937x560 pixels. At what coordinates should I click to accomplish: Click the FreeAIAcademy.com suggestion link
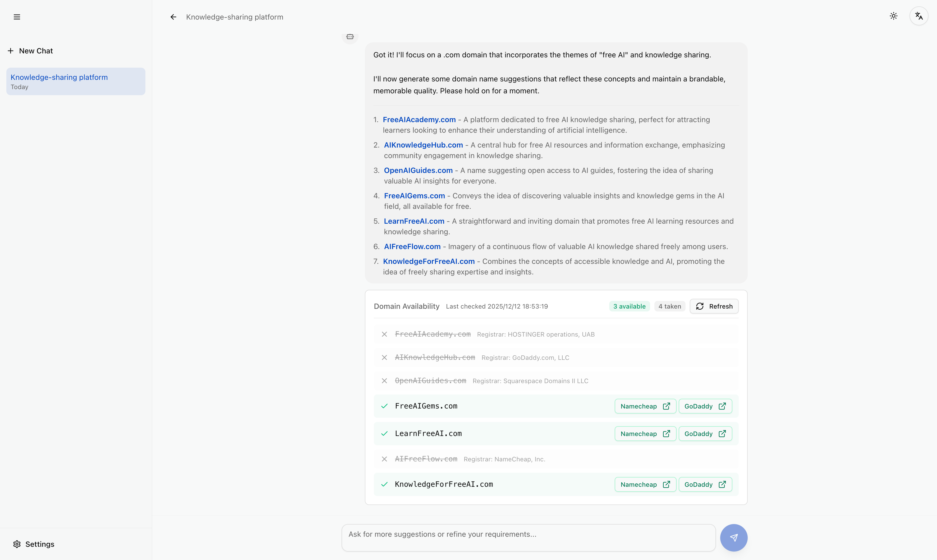click(419, 120)
